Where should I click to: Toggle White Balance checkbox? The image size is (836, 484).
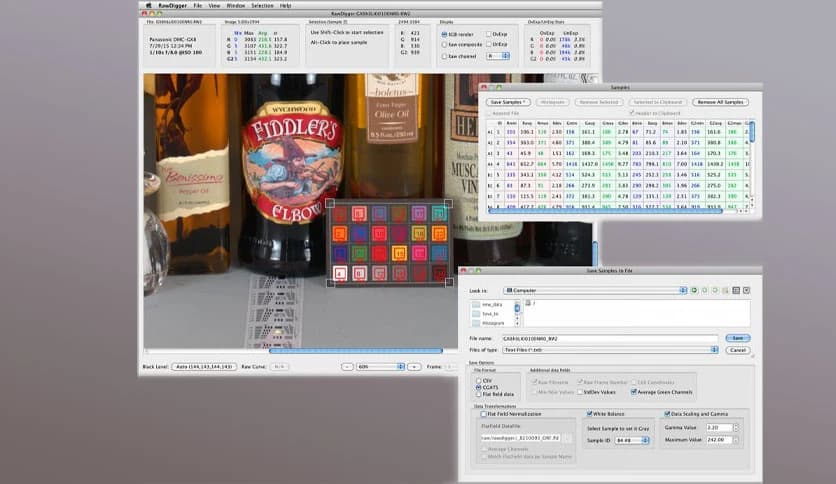pos(590,414)
